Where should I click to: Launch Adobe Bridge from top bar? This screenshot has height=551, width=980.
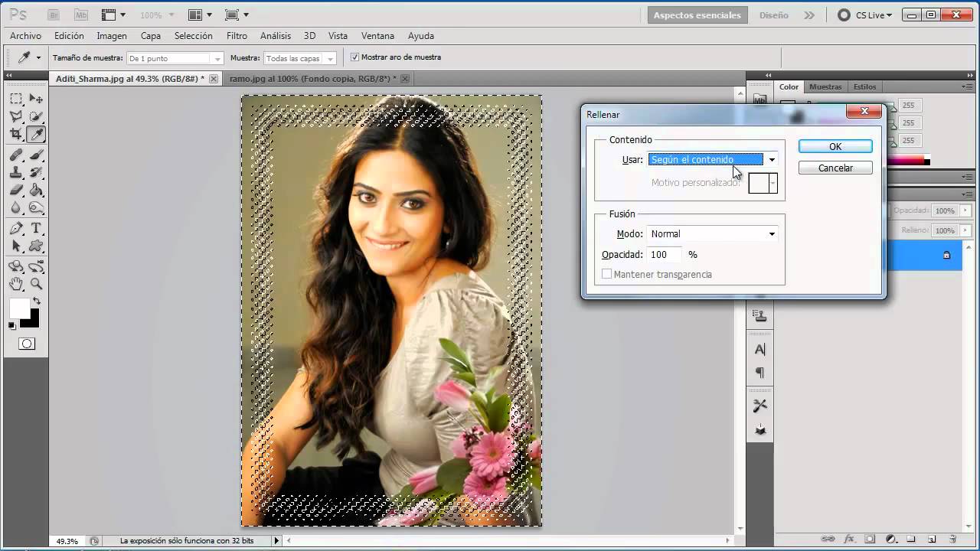click(x=54, y=15)
